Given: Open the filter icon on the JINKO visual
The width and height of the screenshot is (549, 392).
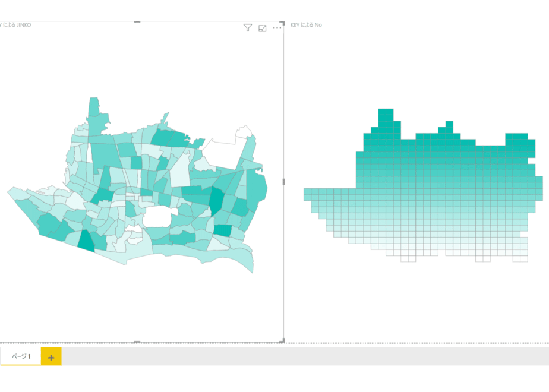Looking at the screenshot, I should (x=248, y=28).
